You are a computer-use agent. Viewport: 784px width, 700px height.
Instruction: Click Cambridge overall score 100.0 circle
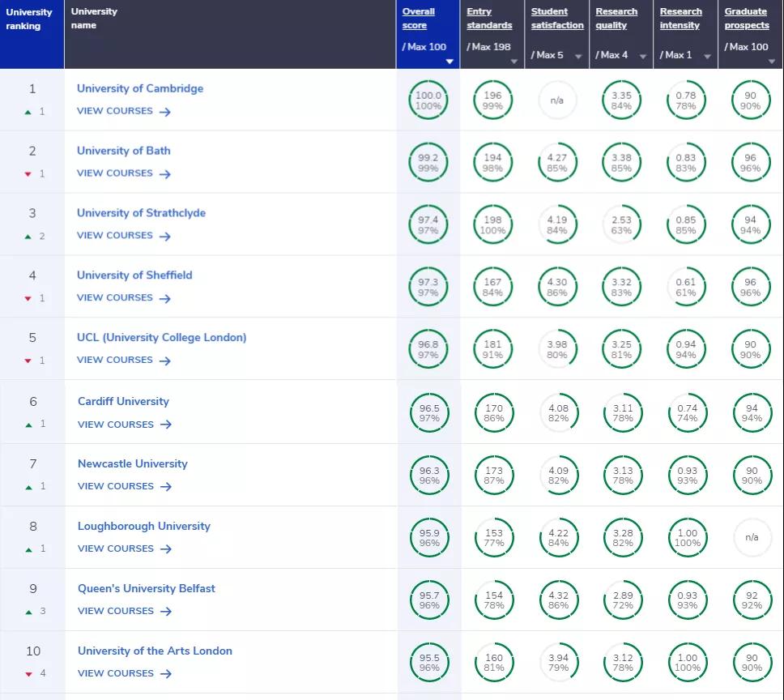coord(428,100)
